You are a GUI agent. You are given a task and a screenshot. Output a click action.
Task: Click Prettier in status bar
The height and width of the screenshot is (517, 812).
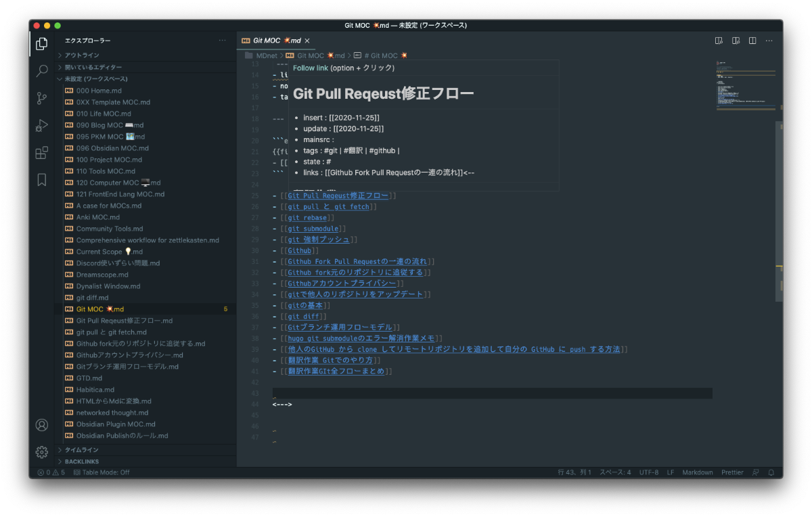732,472
